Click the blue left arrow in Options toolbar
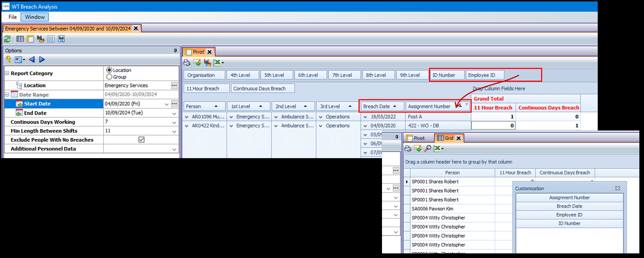This screenshot has height=258, width=644. [32, 59]
